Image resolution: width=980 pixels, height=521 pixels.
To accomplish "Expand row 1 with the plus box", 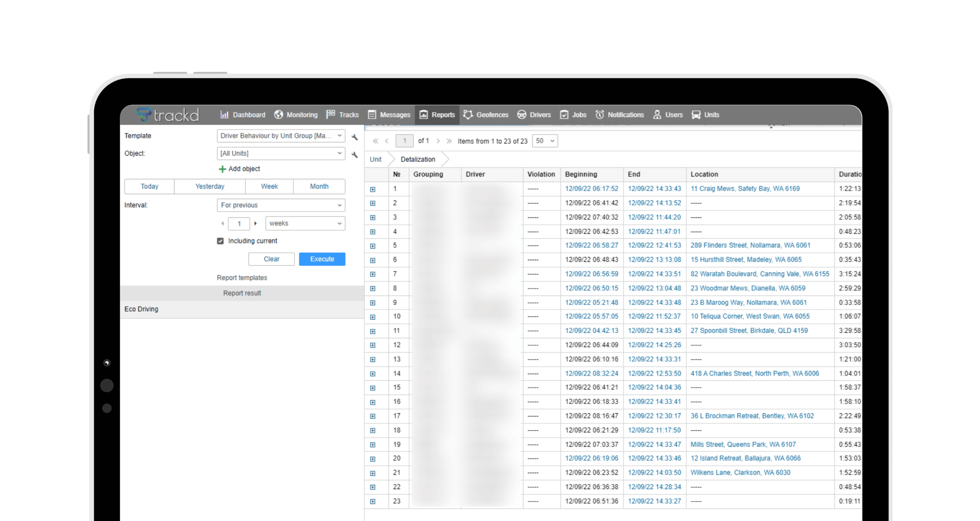I will [372, 189].
